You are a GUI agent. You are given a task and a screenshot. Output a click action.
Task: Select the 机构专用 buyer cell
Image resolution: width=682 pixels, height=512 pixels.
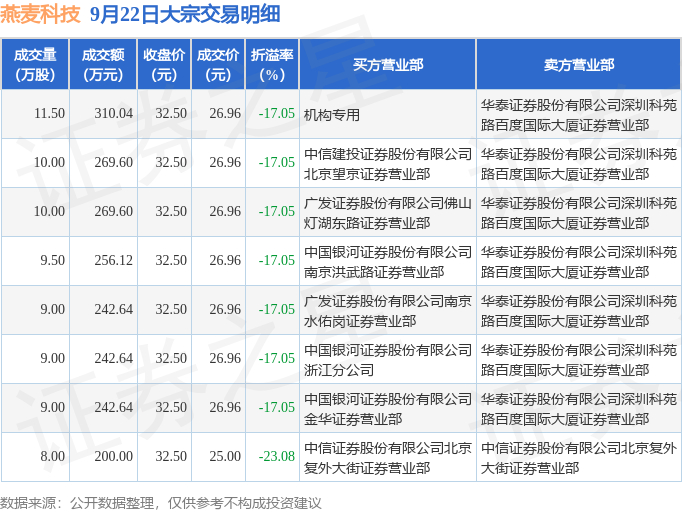tap(332, 115)
